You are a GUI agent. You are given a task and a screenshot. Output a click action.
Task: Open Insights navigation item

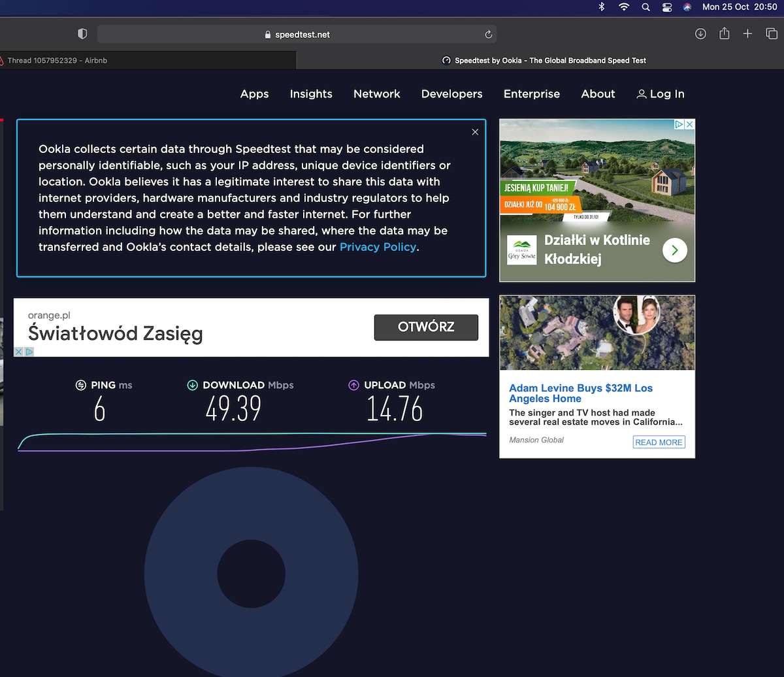pos(311,94)
